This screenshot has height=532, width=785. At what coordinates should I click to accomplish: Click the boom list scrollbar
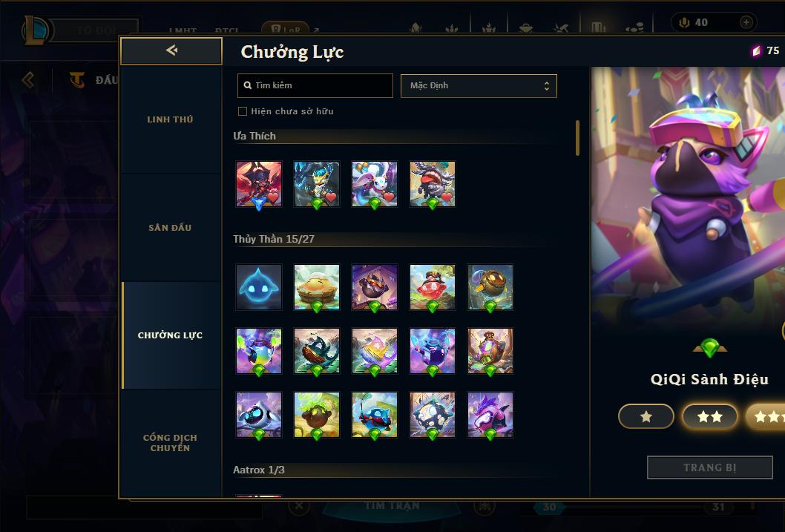[578, 137]
